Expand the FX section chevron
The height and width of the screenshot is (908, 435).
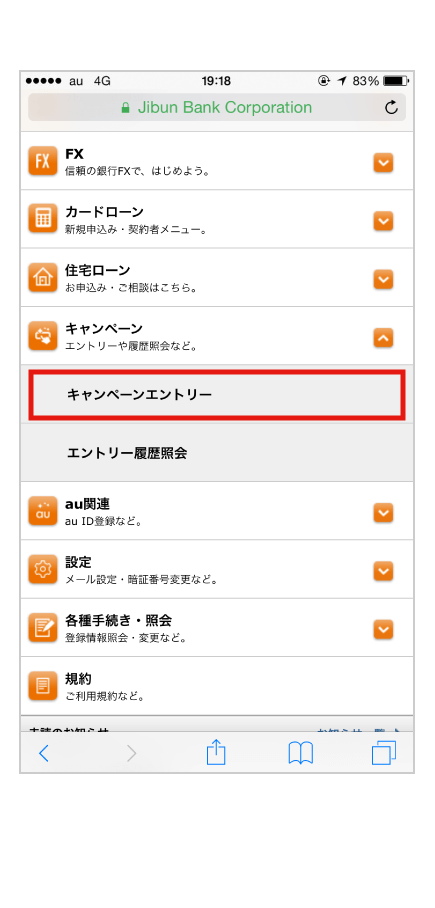[383, 163]
